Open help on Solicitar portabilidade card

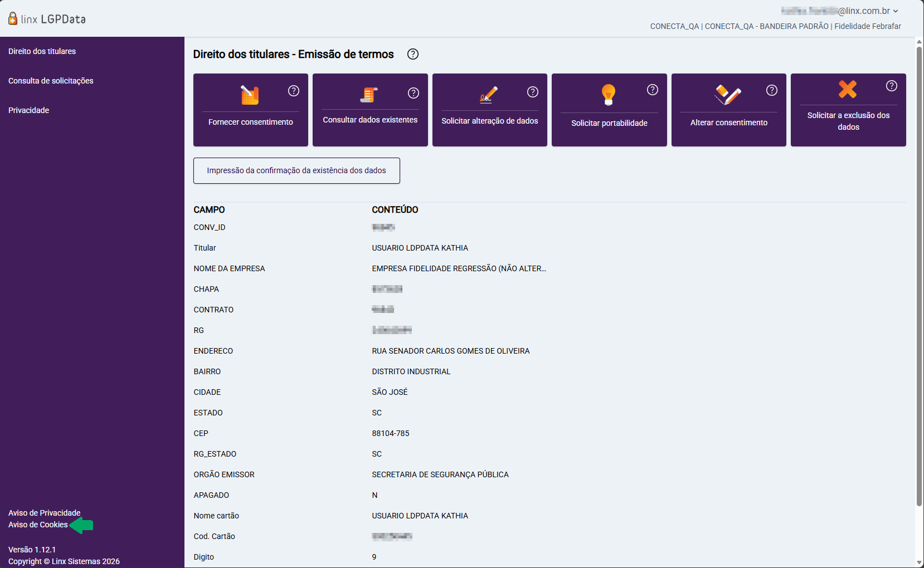click(653, 90)
